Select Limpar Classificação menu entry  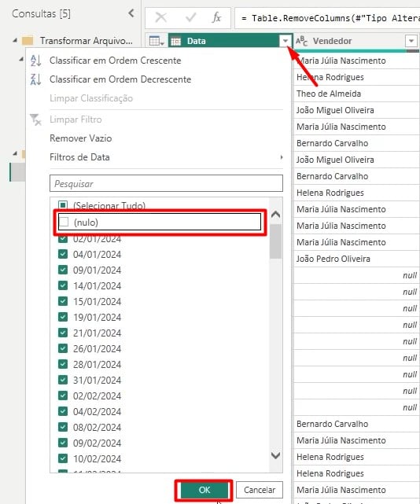91,98
